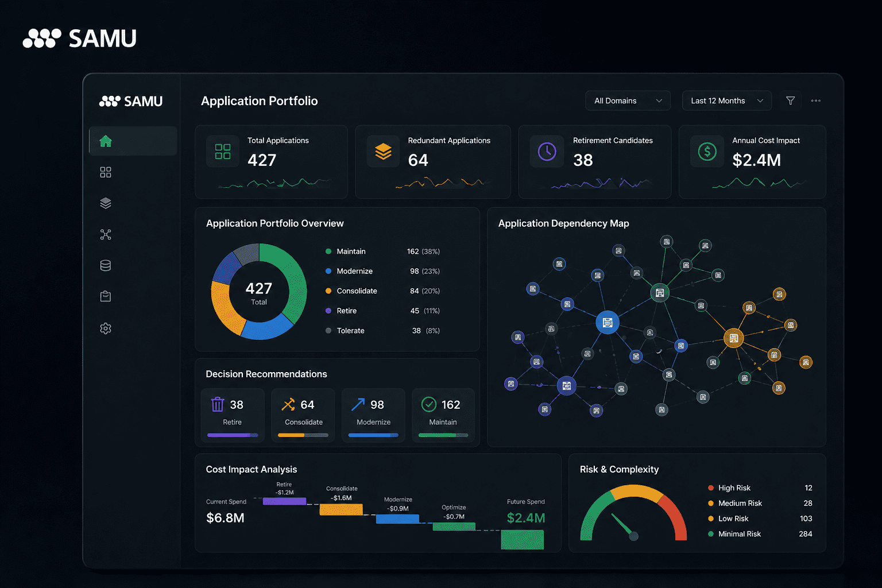Toggle the Maintain legend item in portfolio overview
The image size is (882, 588).
350,251
